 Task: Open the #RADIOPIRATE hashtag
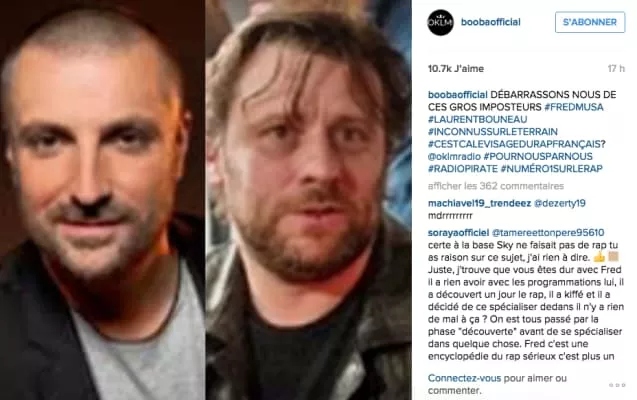point(462,169)
